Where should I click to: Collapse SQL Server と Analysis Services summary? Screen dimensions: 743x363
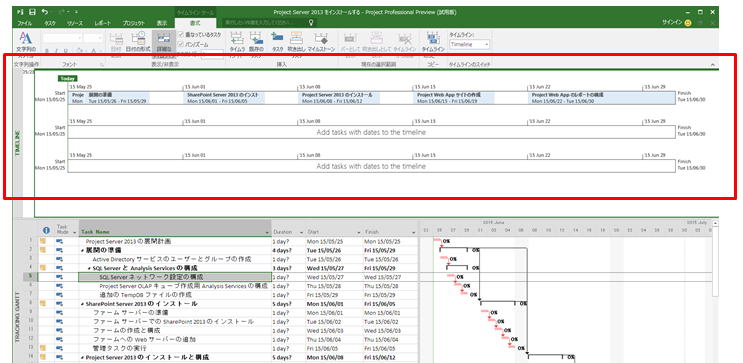[x=90, y=268]
